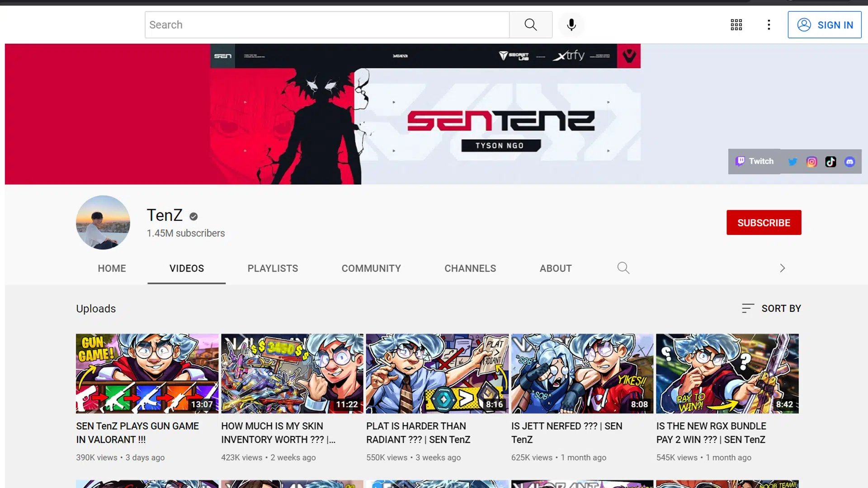The image size is (868, 488).
Task: Subscribe to the TenZ channel
Action: coord(764,223)
